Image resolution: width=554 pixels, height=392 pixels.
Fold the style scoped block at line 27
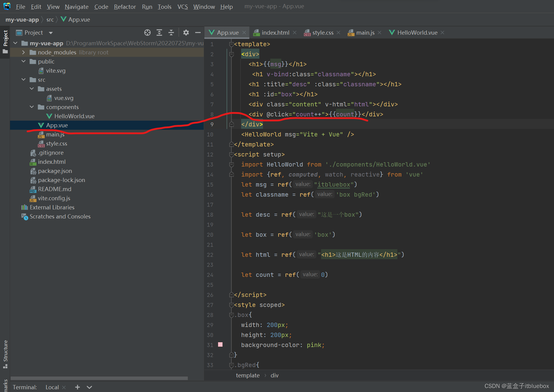tap(231, 305)
